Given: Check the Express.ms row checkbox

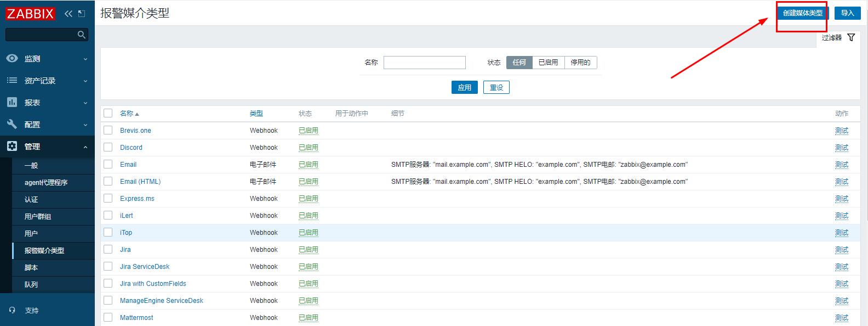Looking at the screenshot, I should click(x=108, y=198).
